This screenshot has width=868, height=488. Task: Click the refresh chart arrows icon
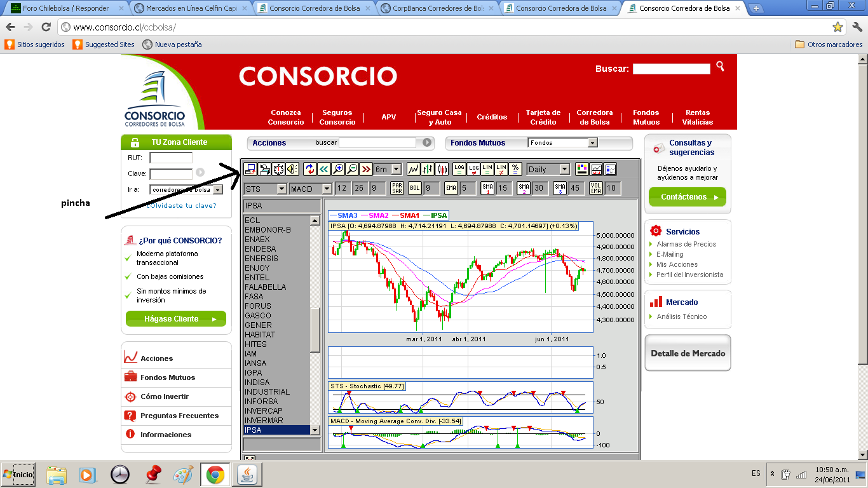pyautogui.click(x=310, y=169)
